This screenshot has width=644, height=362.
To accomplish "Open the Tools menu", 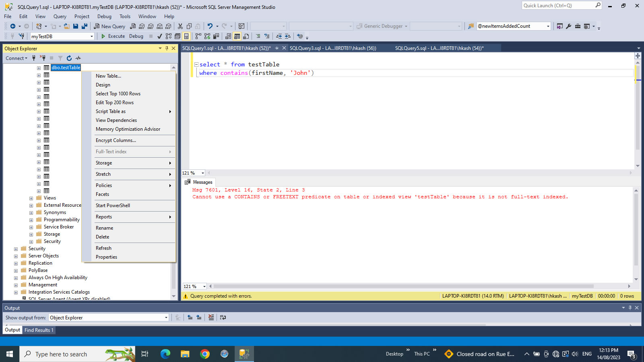I will point(125,16).
